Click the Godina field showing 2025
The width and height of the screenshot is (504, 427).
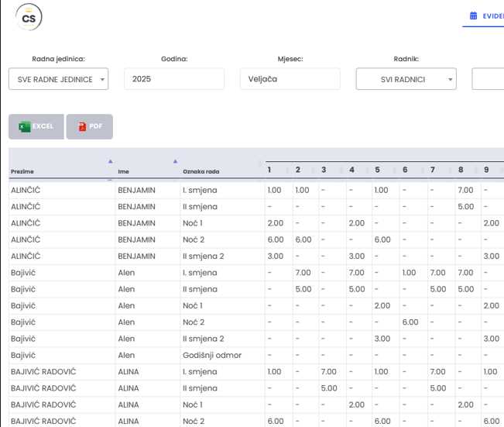pos(173,79)
